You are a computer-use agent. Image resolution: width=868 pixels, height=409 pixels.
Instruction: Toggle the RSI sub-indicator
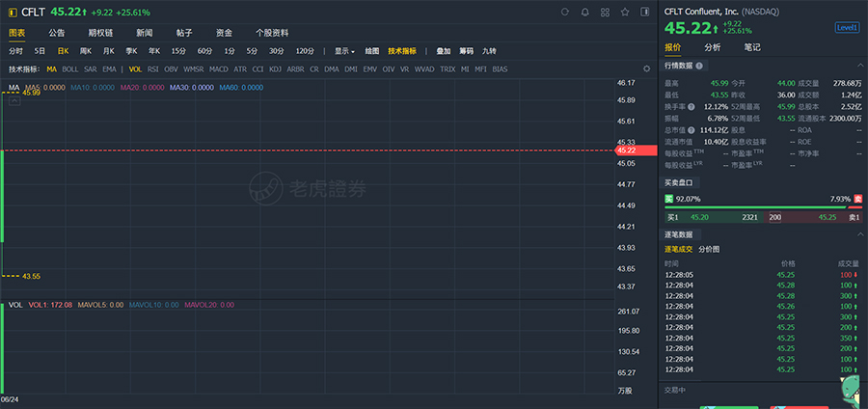(x=152, y=69)
